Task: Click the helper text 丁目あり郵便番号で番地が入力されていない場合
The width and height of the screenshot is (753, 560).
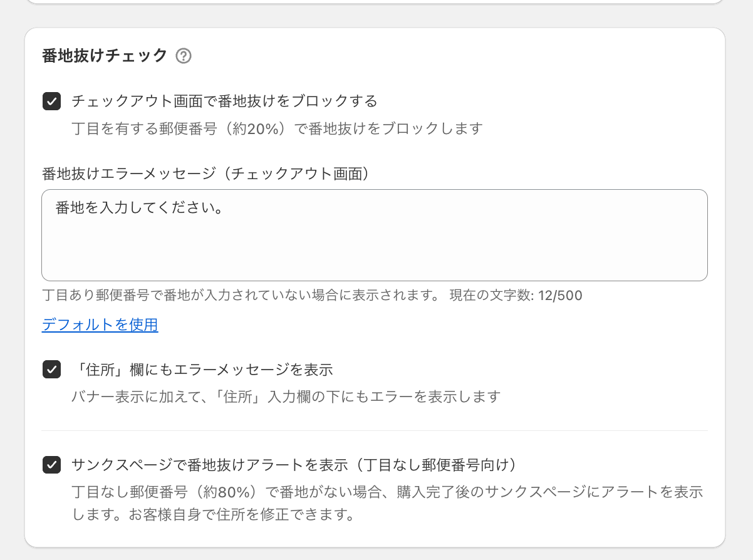Action: tap(241, 295)
